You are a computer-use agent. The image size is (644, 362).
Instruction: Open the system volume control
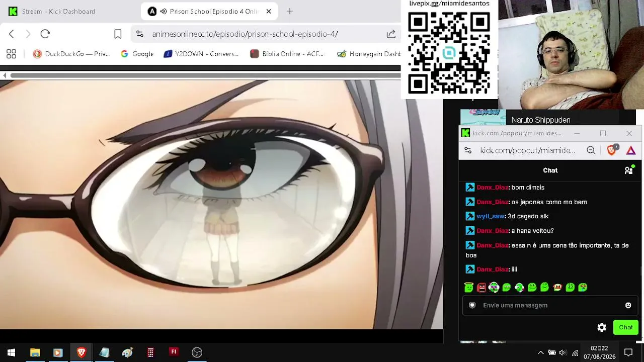click(x=563, y=352)
